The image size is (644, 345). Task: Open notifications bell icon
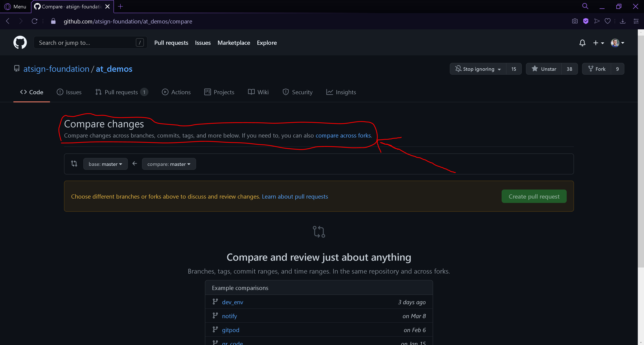click(582, 43)
